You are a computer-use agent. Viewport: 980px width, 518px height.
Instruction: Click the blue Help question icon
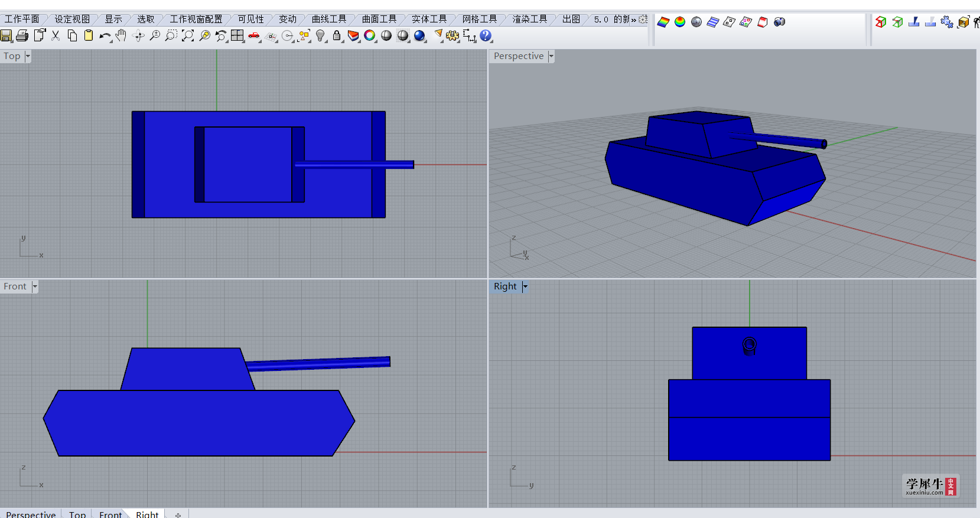click(x=486, y=36)
